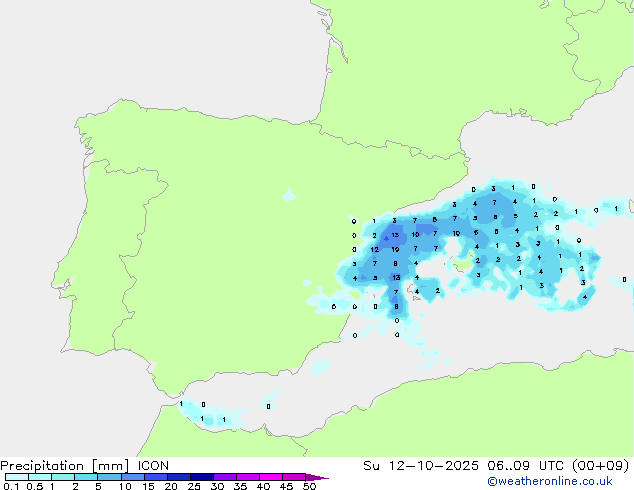634x490 pixels.
Task: Click the 12 precipitation value on map
Action: (375, 249)
